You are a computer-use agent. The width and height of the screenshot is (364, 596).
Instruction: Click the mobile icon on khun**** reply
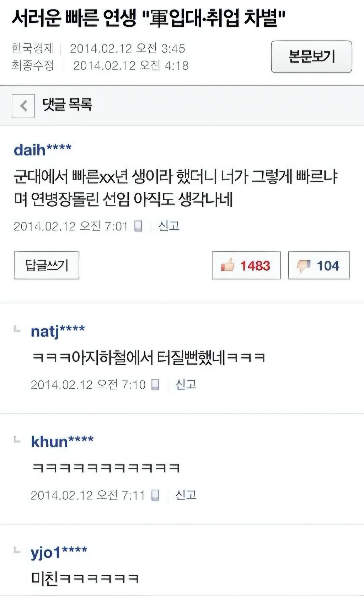pos(155,495)
